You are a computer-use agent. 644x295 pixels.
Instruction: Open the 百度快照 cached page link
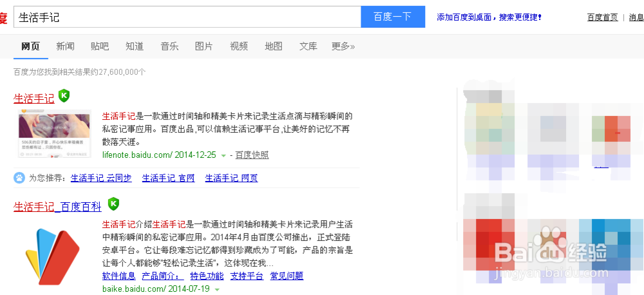point(252,155)
